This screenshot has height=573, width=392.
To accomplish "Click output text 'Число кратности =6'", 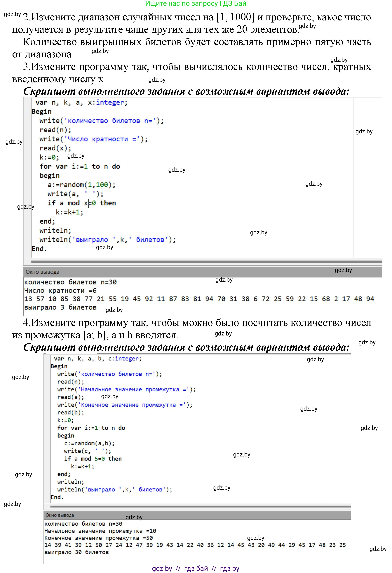I will click(x=60, y=291).
